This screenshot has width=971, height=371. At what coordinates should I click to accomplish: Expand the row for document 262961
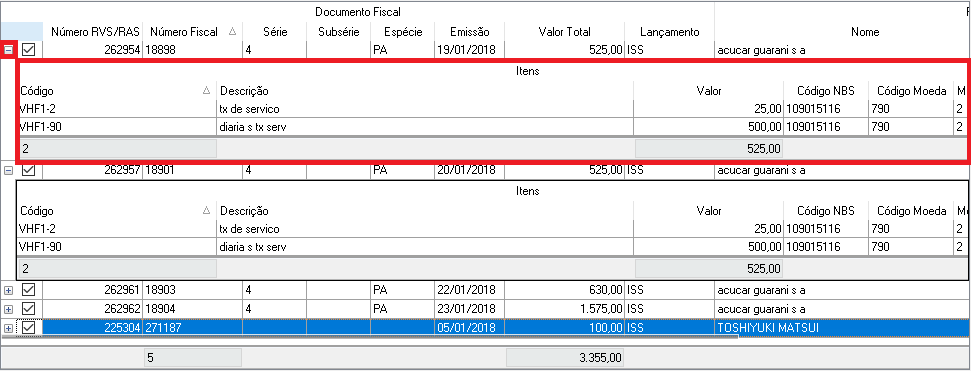pyautogui.click(x=9, y=290)
